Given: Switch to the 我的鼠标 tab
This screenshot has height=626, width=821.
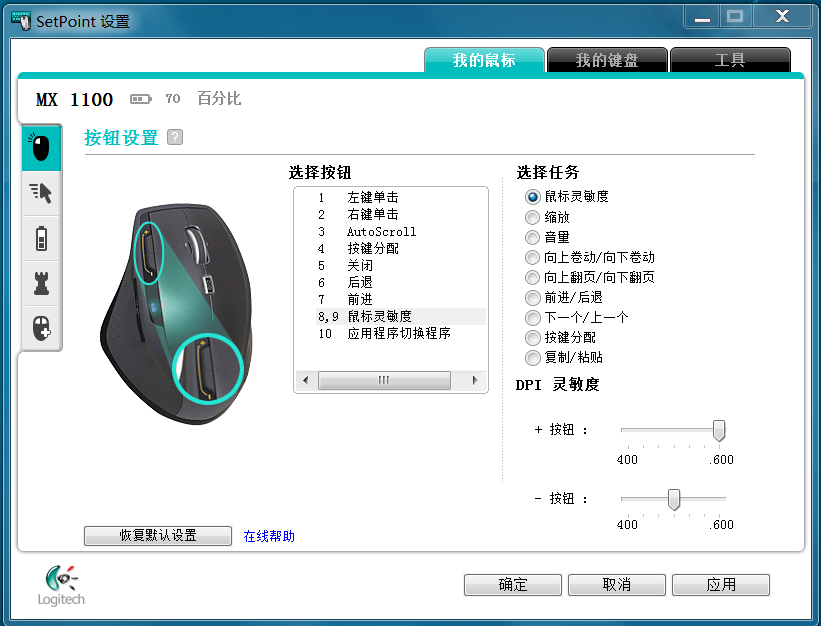Looking at the screenshot, I should 484,60.
